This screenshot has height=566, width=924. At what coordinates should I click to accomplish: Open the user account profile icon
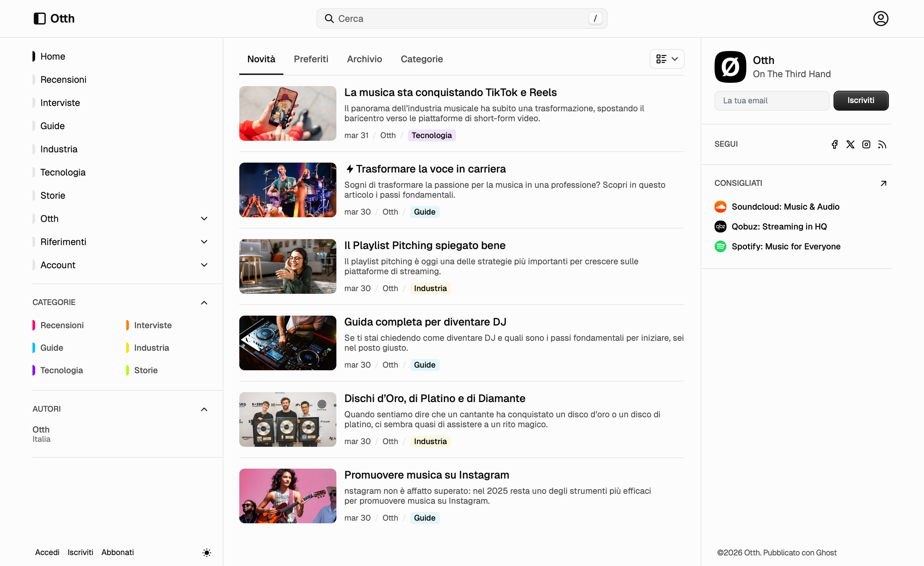880,18
